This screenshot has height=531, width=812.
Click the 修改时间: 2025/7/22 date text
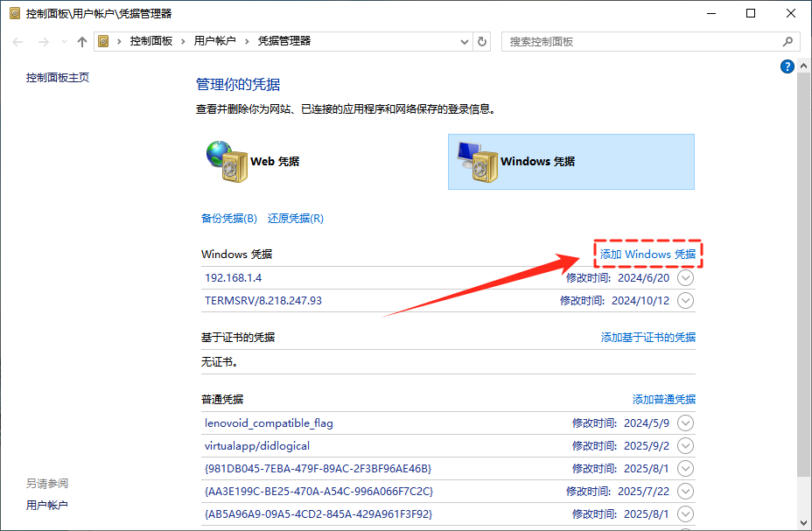[618, 492]
